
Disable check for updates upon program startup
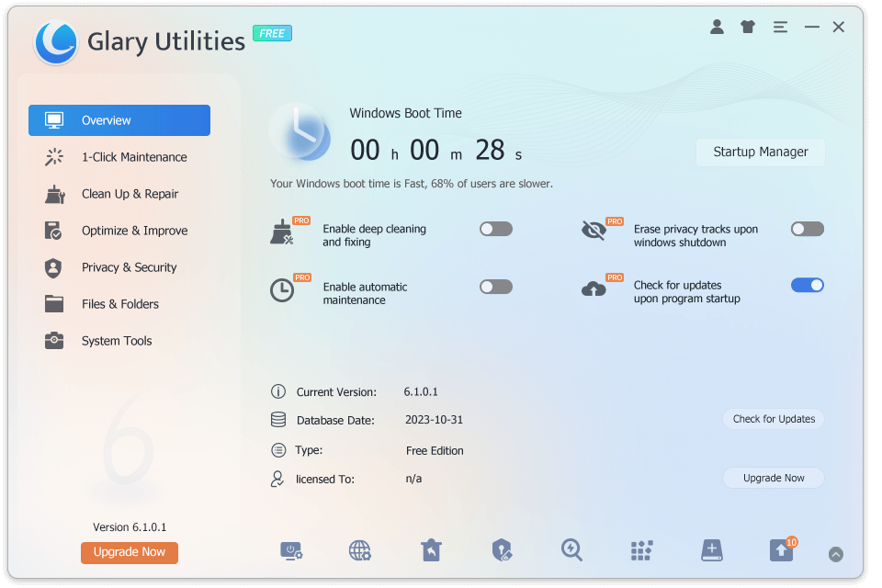[807, 285]
